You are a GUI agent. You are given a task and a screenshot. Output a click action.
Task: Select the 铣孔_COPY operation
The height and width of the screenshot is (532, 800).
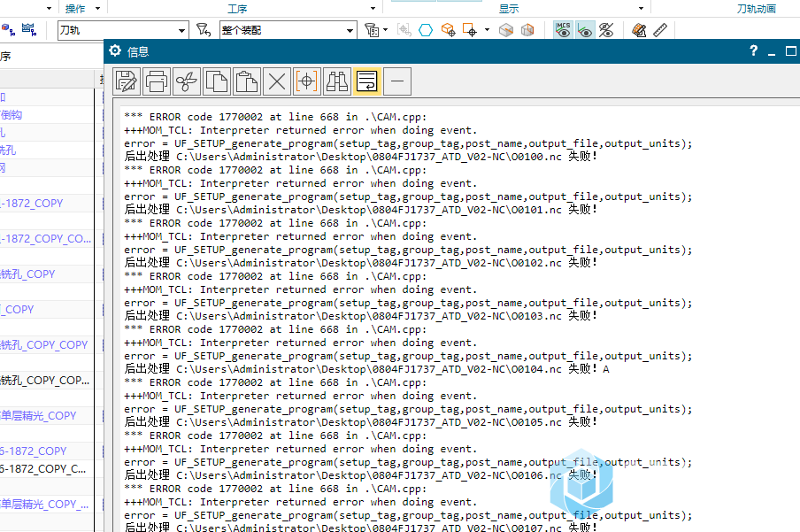[x=27, y=274]
